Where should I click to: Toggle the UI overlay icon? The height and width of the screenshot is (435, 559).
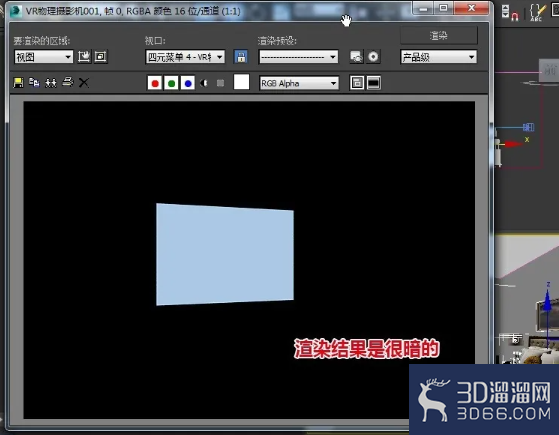pyautogui.click(x=357, y=83)
